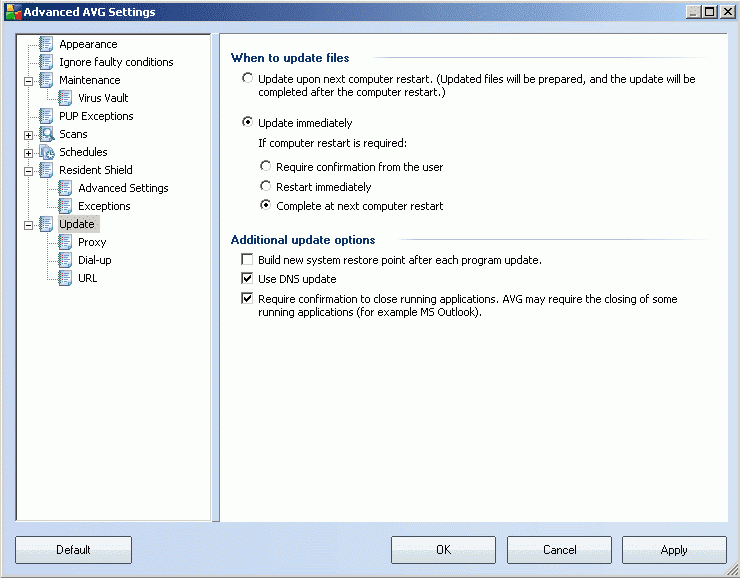
Task: Click the Ignore faulty conditions icon
Action: coord(46,62)
